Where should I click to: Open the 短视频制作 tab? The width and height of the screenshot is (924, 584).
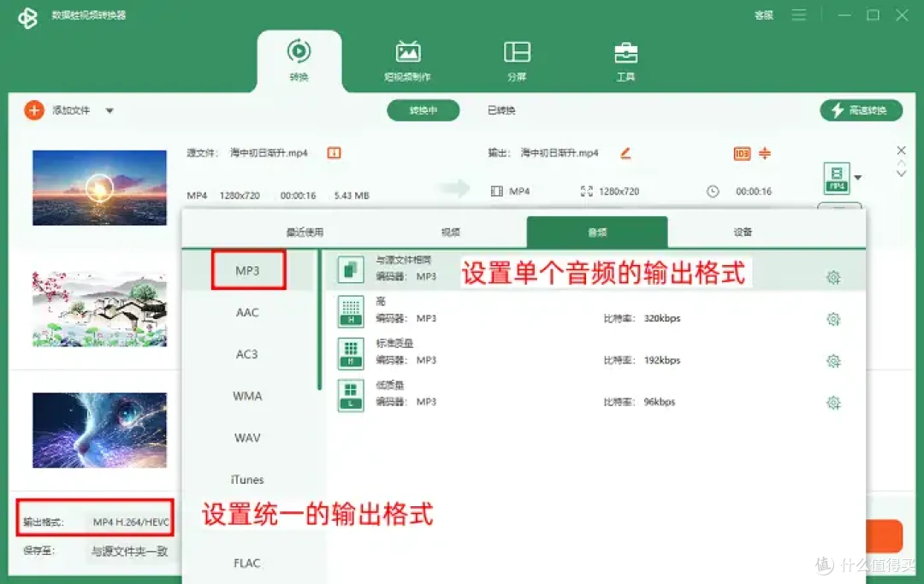(408, 61)
